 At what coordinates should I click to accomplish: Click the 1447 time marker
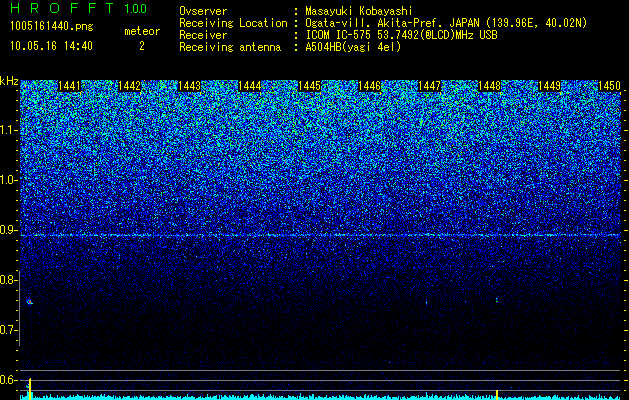click(430, 86)
